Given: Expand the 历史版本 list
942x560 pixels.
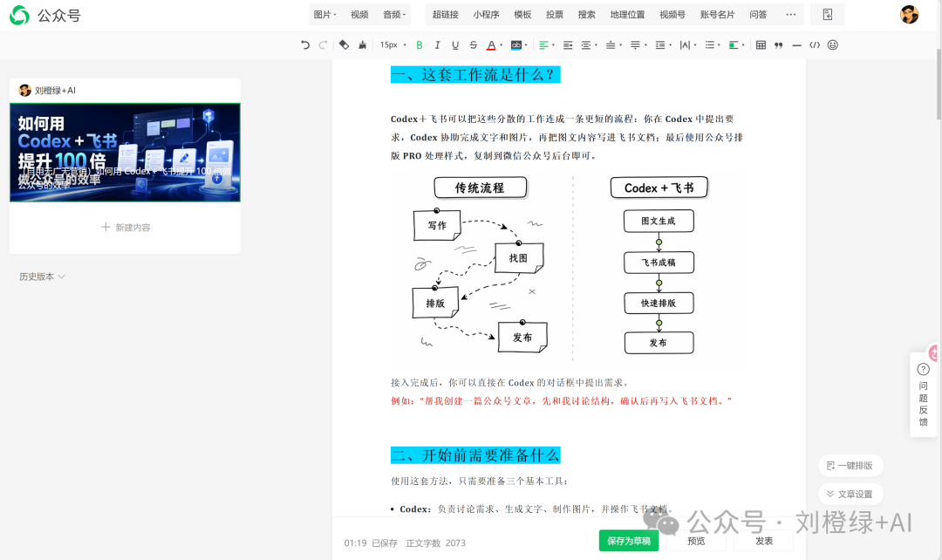Looking at the screenshot, I should [x=42, y=277].
